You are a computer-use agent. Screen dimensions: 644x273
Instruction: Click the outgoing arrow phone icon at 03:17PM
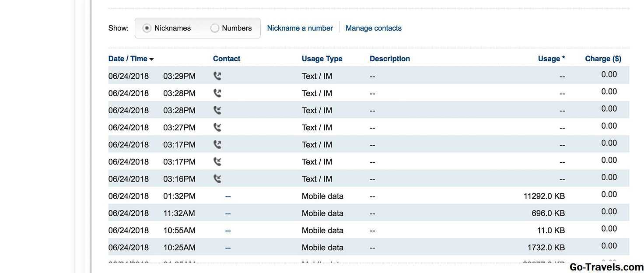click(x=217, y=144)
